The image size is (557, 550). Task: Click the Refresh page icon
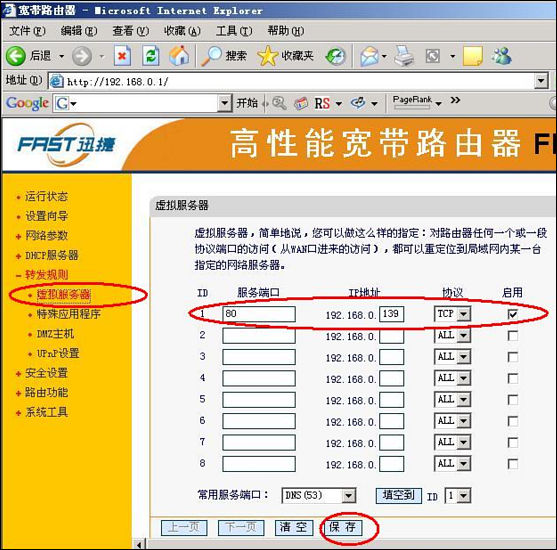151,56
